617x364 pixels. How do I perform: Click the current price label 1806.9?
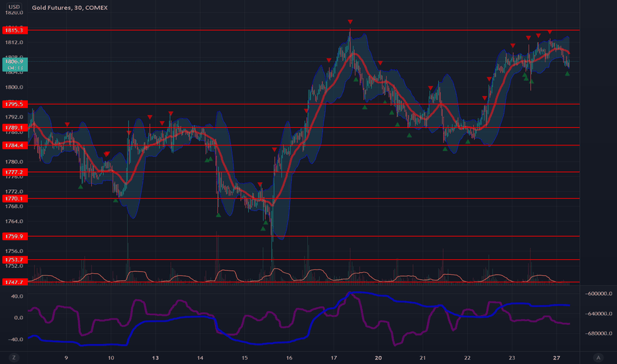(x=15, y=65)
